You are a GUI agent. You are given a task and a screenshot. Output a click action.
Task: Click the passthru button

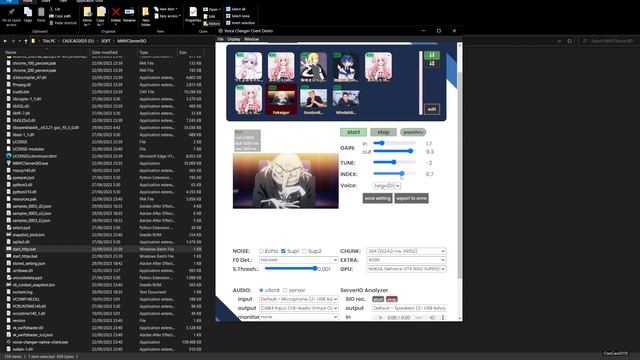point(413,132)
